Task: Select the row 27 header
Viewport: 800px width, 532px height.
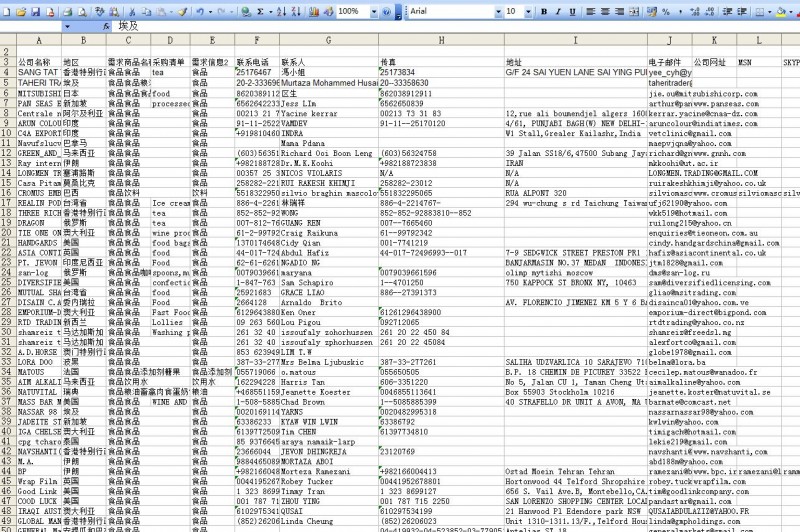Action: [x=8, y=302]
